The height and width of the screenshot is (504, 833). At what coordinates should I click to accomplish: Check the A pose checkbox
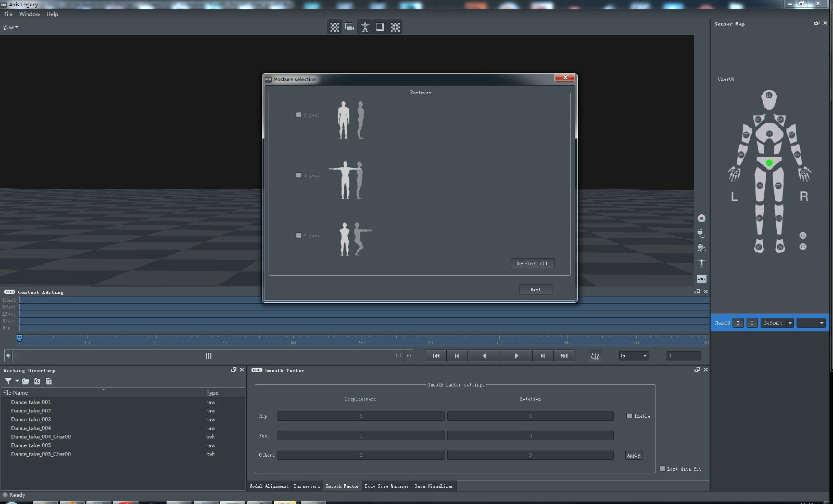(299, 115)
